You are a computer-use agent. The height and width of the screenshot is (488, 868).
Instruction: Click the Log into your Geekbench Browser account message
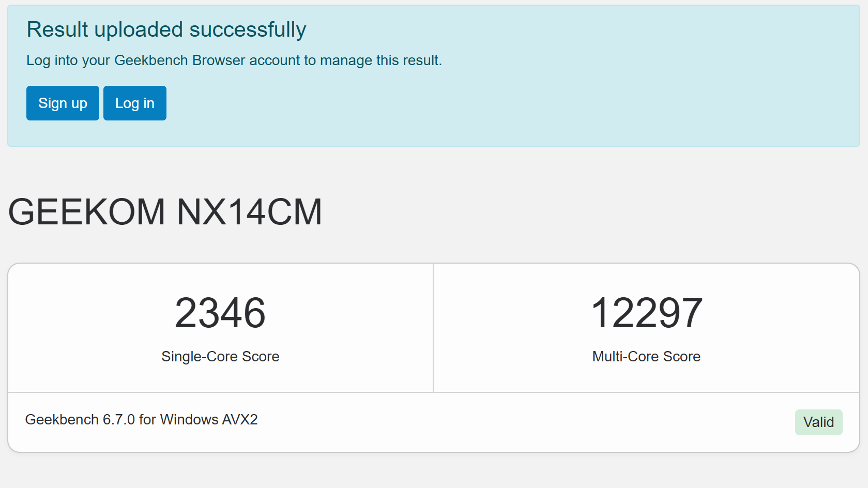[x=234, y=60]
